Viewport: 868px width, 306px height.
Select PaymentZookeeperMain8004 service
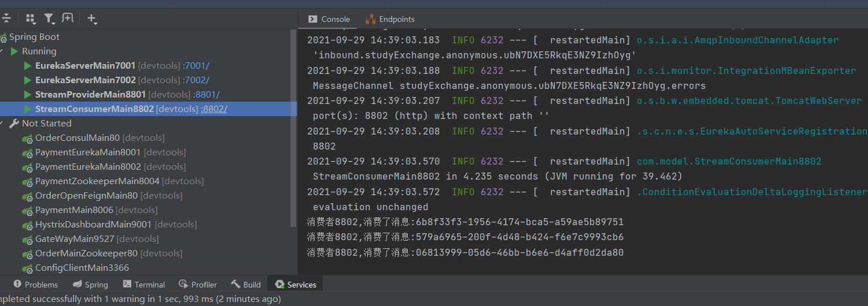click(97, 181)
